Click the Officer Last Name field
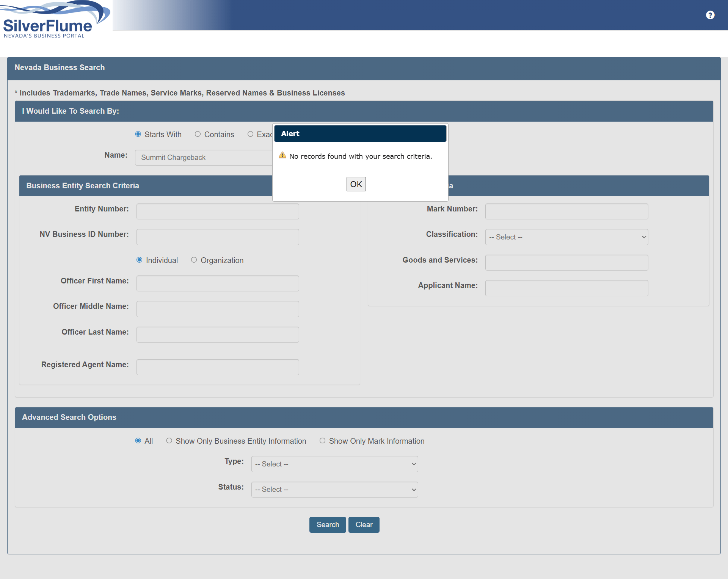The width and height of the screenshot is (728, 579). (218, 335)
